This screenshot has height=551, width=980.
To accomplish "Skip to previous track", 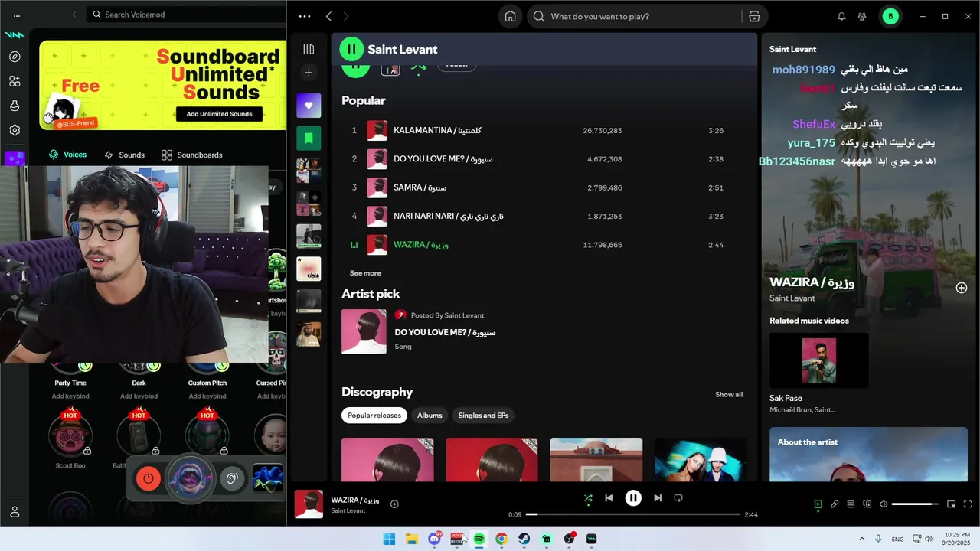I will click(x=609, y=498).
